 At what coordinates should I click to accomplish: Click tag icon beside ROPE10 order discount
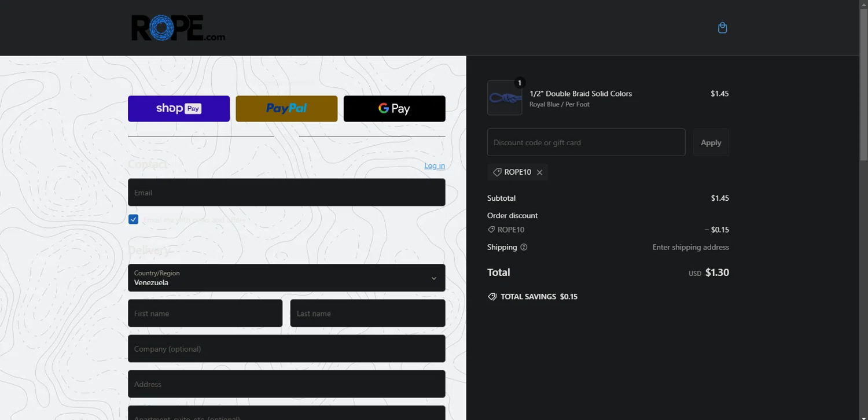pyautogui.click(x=491, y=230)
